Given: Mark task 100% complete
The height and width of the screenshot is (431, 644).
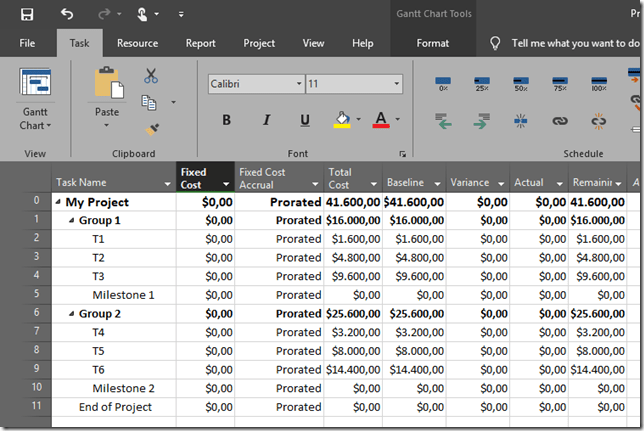Looking at the screenshot, I should (598, 84).
